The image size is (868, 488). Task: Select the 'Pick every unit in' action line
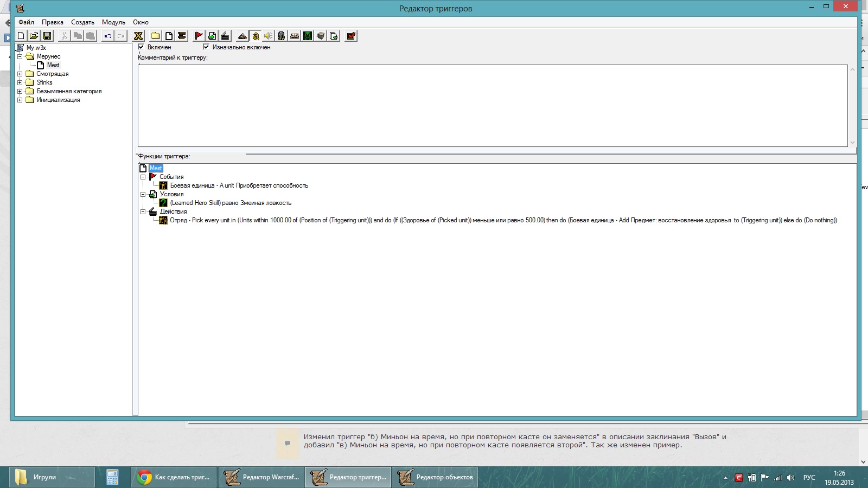[503, 220]
